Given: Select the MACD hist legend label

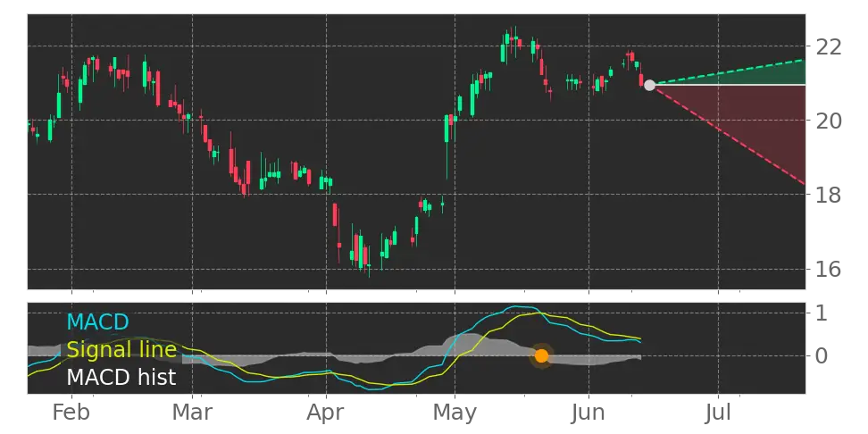Looking at the screenshot, I should [121, 377].
